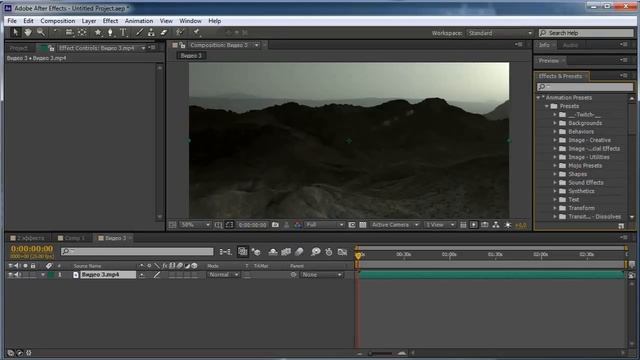Expand the Видео 3.mp4 layer properties
This screenshot has height=360, width=640.
(42, 275)
